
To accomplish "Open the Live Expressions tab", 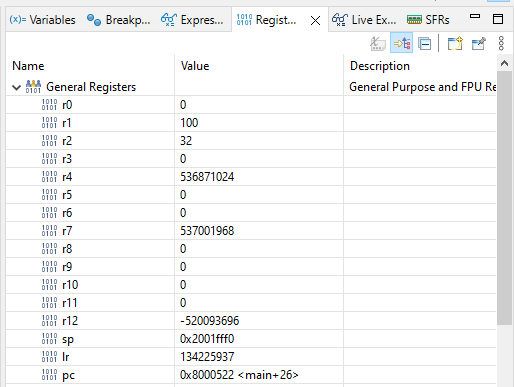I will [x=364, y=20].
